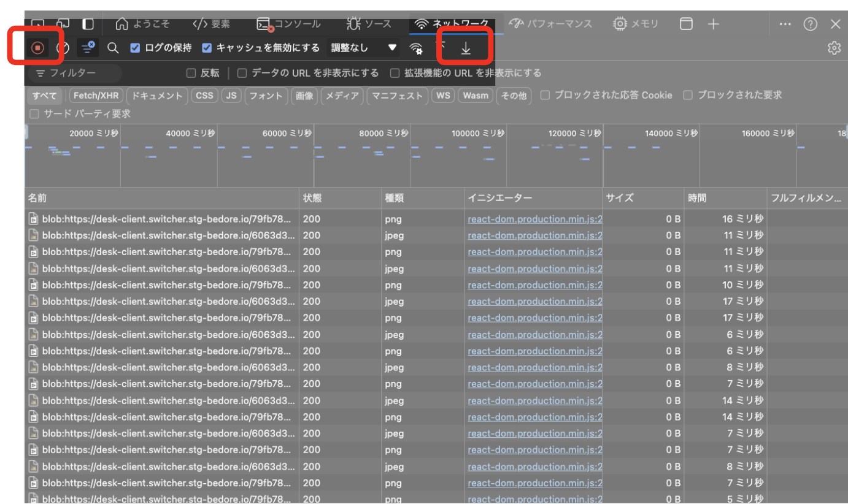
Task: Click the 20000 ミリ秒 timeline marker
Action: pos(94,133)
